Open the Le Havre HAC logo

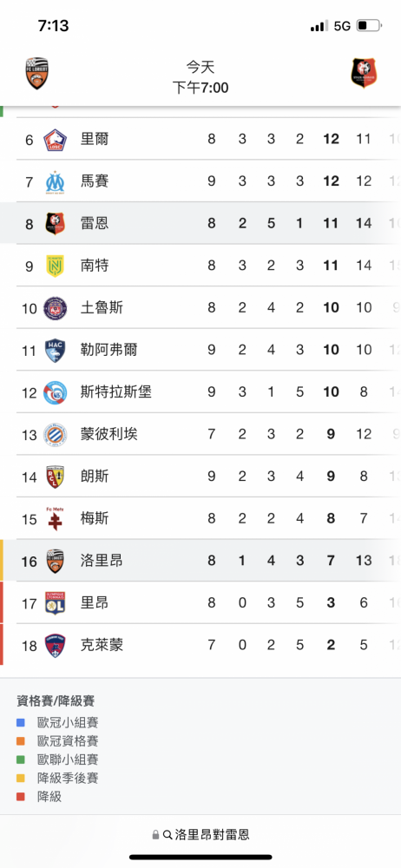pos(55,351)
